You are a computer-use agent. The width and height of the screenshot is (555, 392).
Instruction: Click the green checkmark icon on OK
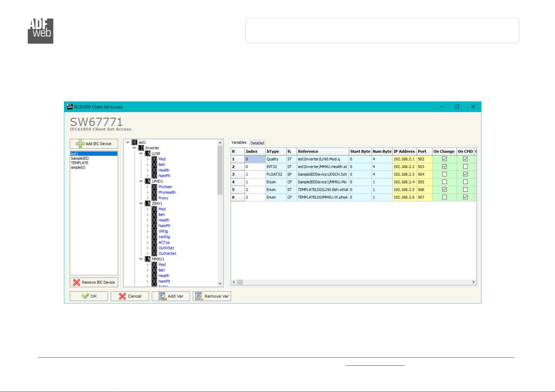point(85,296)
